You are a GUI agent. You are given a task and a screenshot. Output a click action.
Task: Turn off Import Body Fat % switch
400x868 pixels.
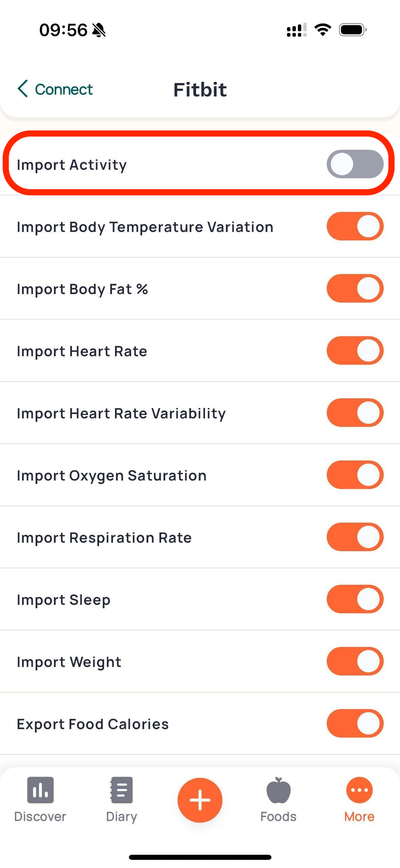[355, 288]
